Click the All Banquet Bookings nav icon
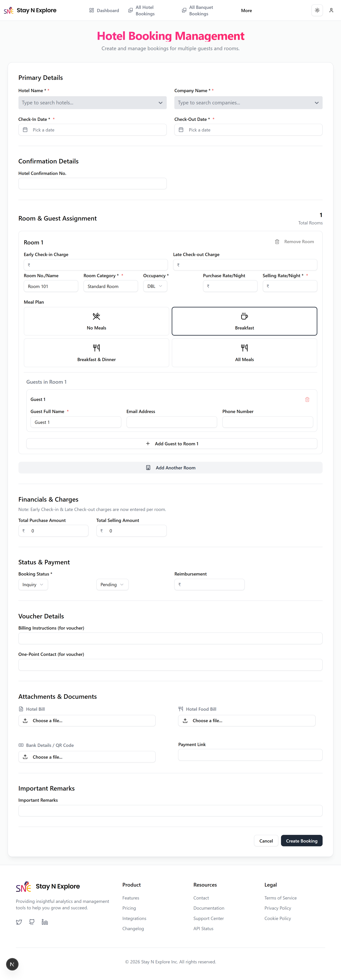This screenshot has width=341, height=980. click(184, 10)
